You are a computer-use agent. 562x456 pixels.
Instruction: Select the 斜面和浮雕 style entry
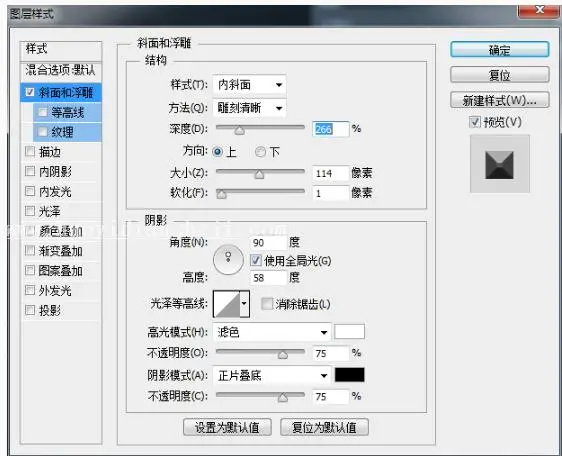[x=61, y=92]
